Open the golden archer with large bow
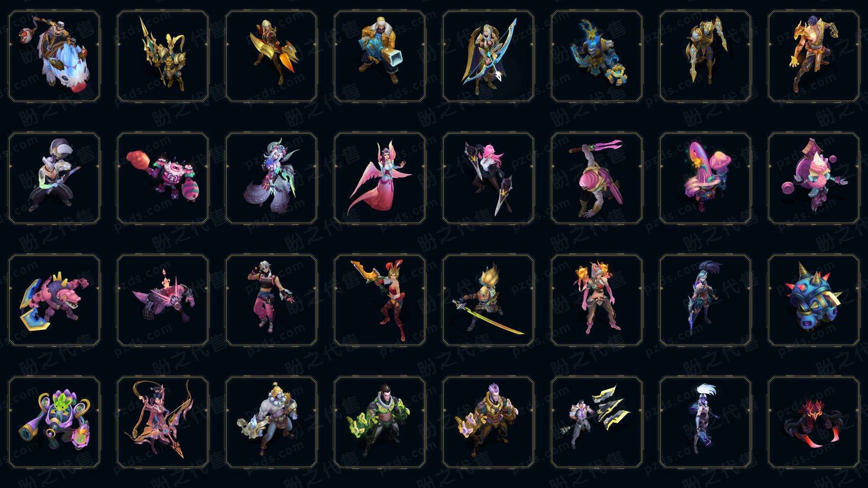Screen dimensions: 868x488 [488, 56]
